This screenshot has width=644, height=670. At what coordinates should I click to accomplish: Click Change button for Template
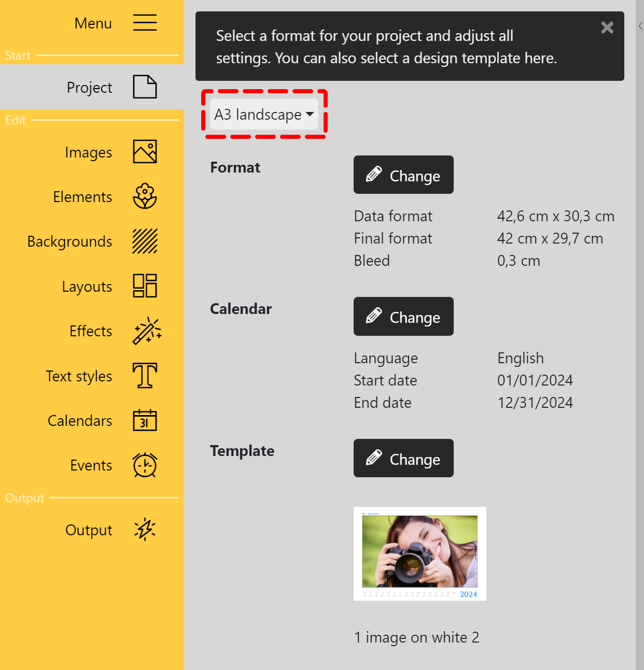tap(403, 459)
